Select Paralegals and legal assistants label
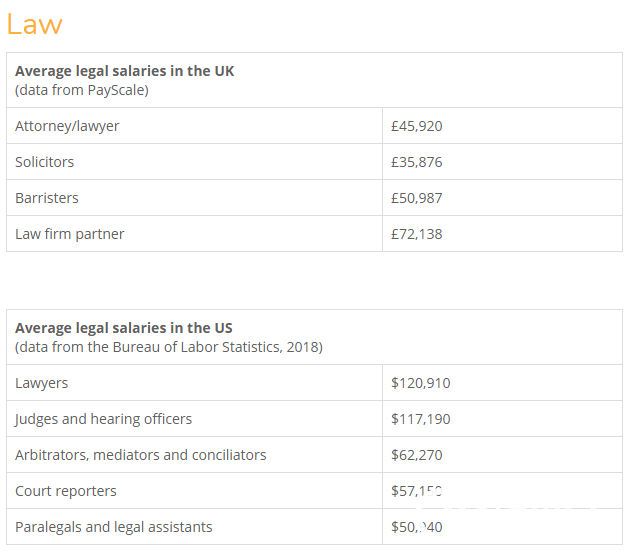The width and height of the screenshot is (632, 552). [114, 527]
